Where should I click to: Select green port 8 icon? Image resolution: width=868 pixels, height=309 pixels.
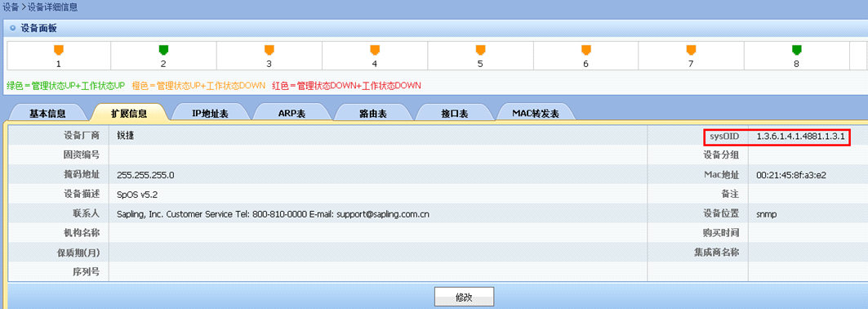pyautogui.click(x=797, y=51)
